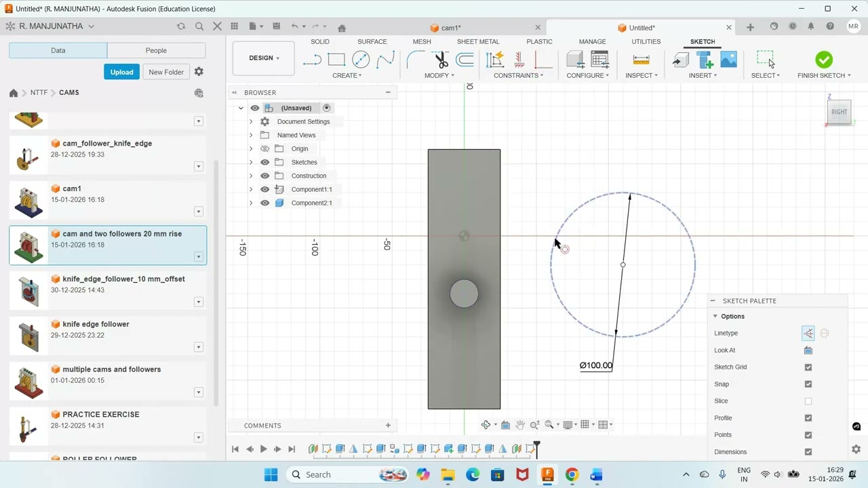Switch to the SOLID ribbon tab
The height and width of the screenshot is (488, 868).
[x=320, y=41]
